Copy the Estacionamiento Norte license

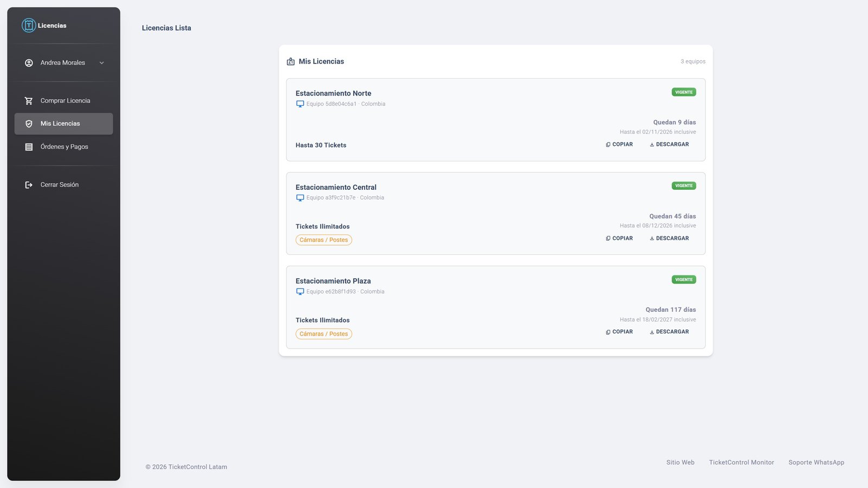[619, 145]
